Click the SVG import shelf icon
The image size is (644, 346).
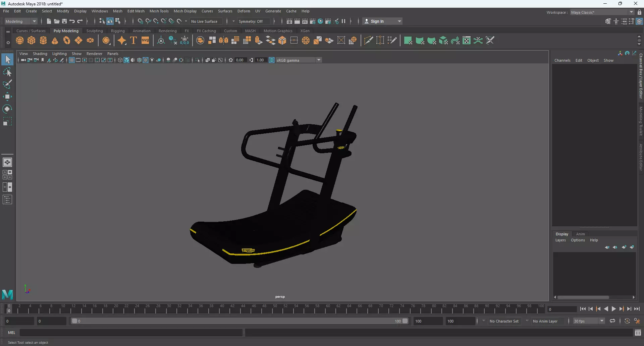pyautogui.click(x=145, y=41)
